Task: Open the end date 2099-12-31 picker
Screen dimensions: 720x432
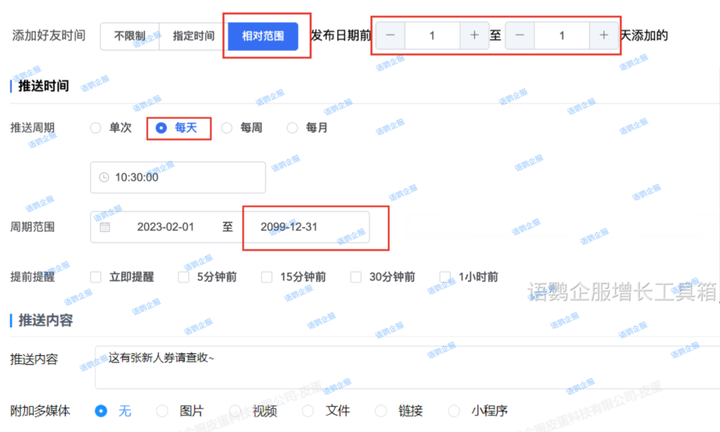Action: pyautogui.click(x=305, y=227)
